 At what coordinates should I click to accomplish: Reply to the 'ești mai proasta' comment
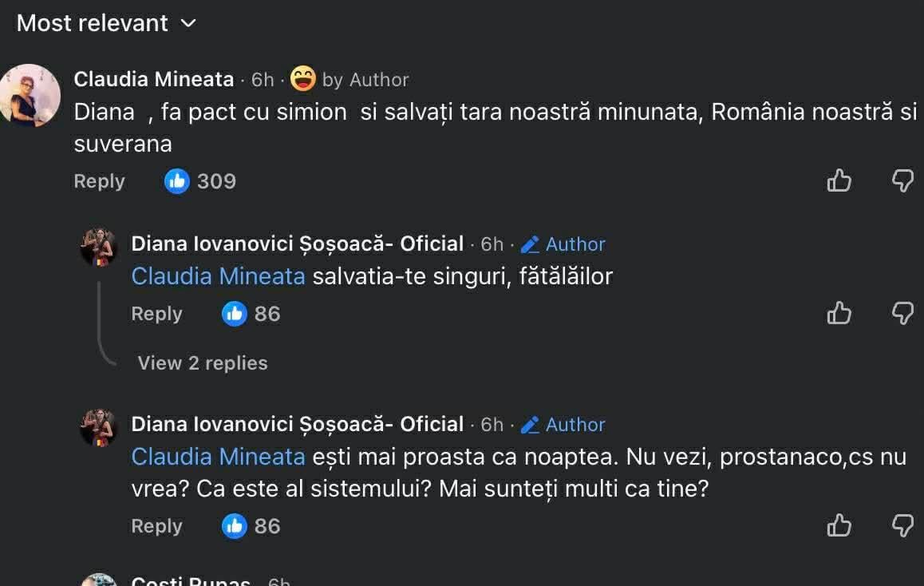coord(156,526)
